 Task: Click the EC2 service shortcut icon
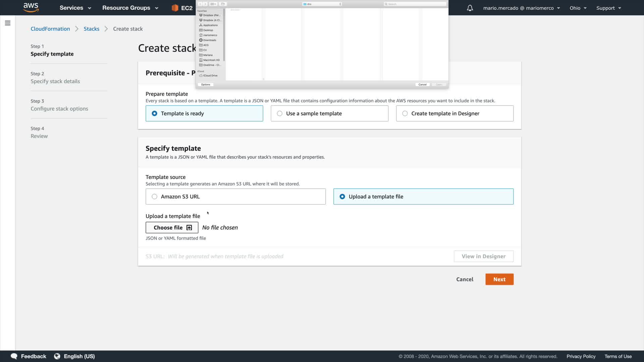click(175, 8)
